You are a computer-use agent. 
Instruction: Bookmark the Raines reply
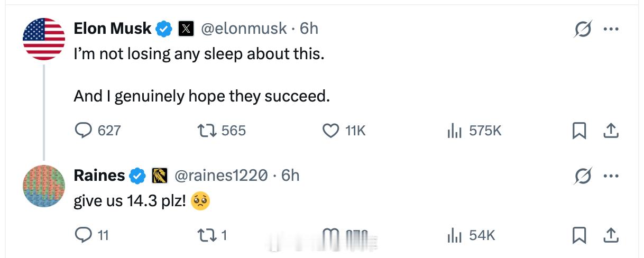tap(579, 235)
